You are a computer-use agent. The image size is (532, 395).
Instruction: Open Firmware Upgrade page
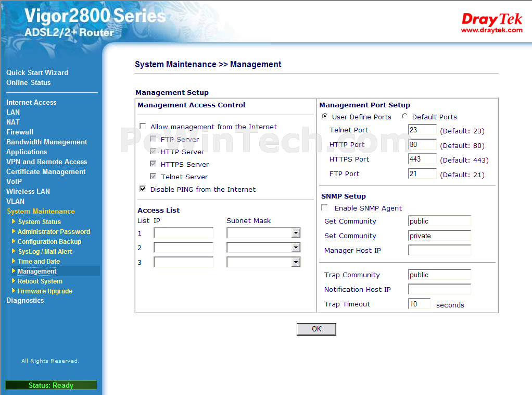(x=45, y=291)
